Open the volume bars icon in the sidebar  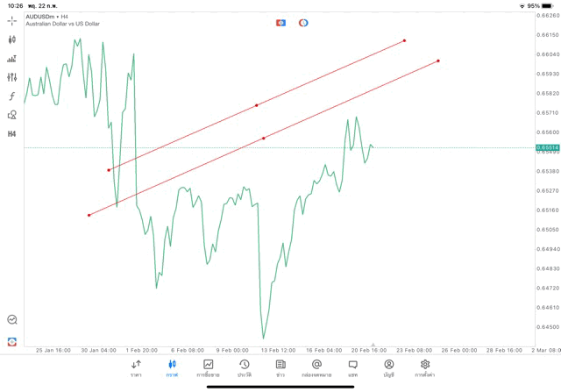coord(11,59)
